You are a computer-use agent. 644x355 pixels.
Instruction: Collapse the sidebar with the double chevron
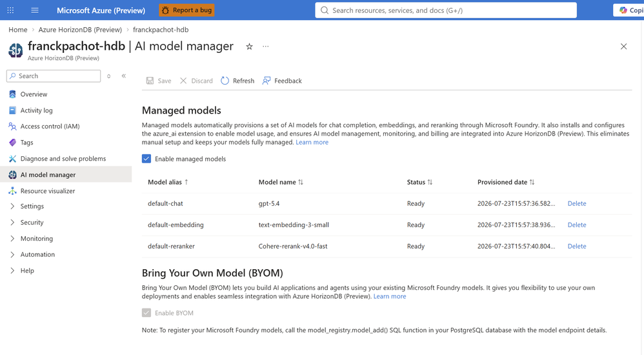tap(124, 76)
